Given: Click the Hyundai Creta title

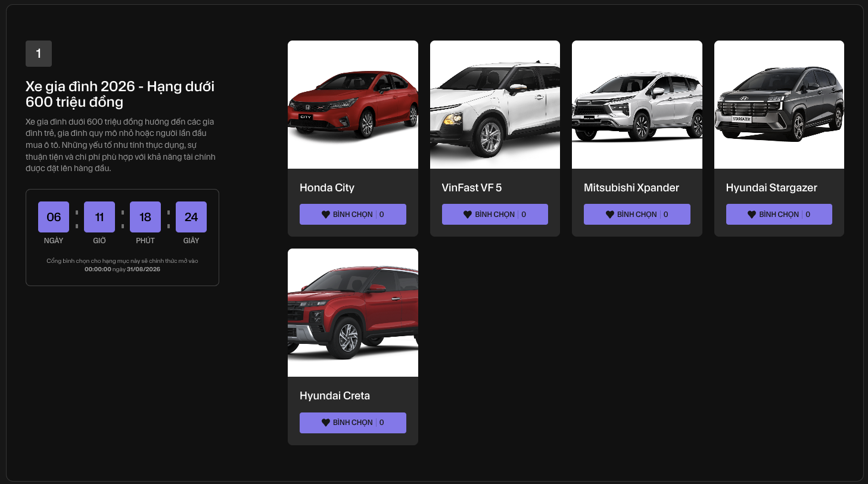Looking at the screenshot, I should click(335, 396).
